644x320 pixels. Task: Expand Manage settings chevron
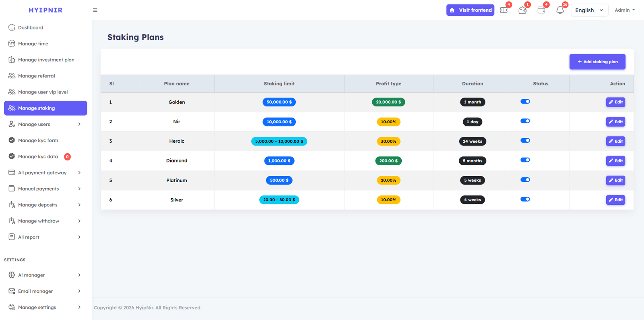pos(79,307)
